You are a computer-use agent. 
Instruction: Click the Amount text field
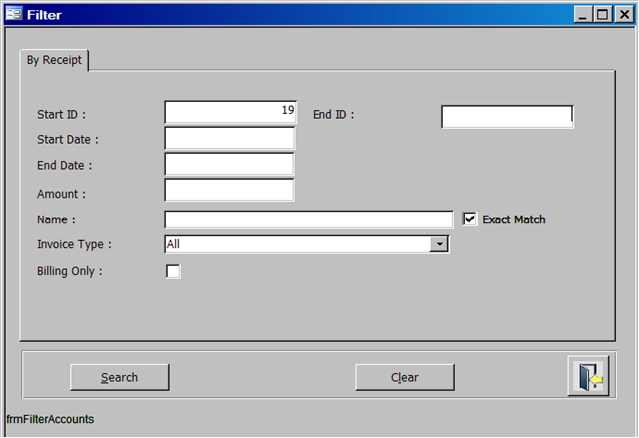[x=230, y=190]
